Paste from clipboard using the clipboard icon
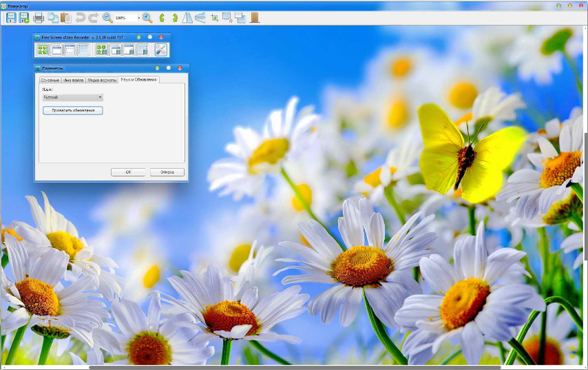This screenshot has height=370, width=588. (65, 17)
